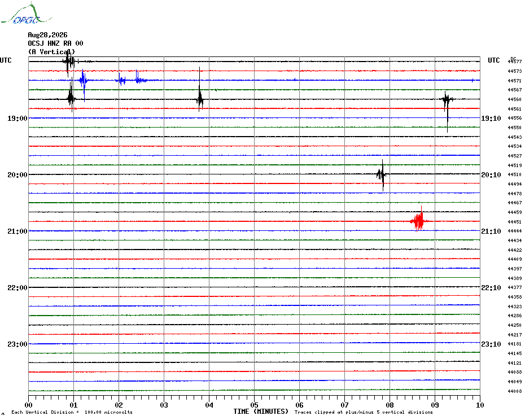
Task: Select DC value 44008
Action: (x=515, y=391)
